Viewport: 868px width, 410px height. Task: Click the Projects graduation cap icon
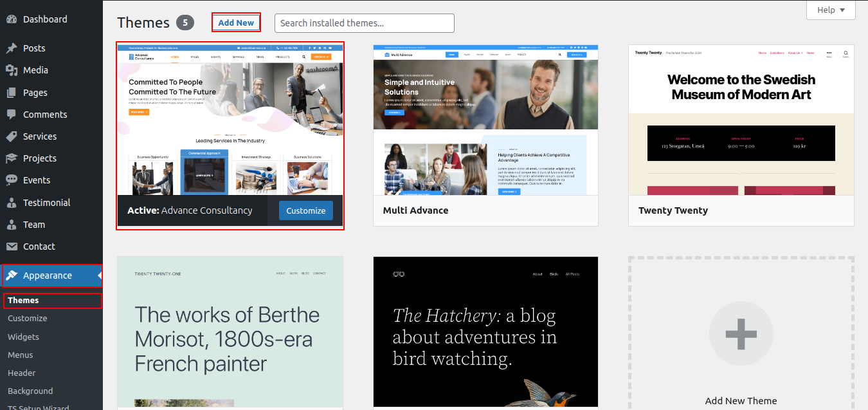tap(12, 158)
